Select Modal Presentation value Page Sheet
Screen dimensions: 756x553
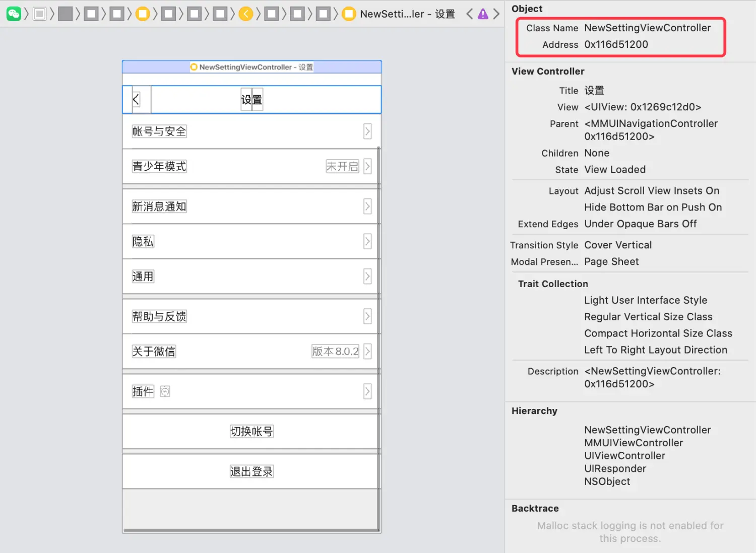pos(611,262)
